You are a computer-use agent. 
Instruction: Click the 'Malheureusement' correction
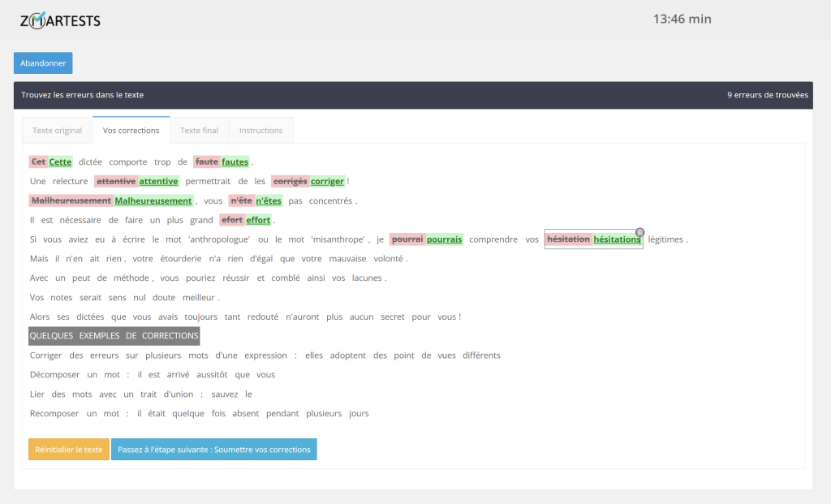[x=153, y=201]
